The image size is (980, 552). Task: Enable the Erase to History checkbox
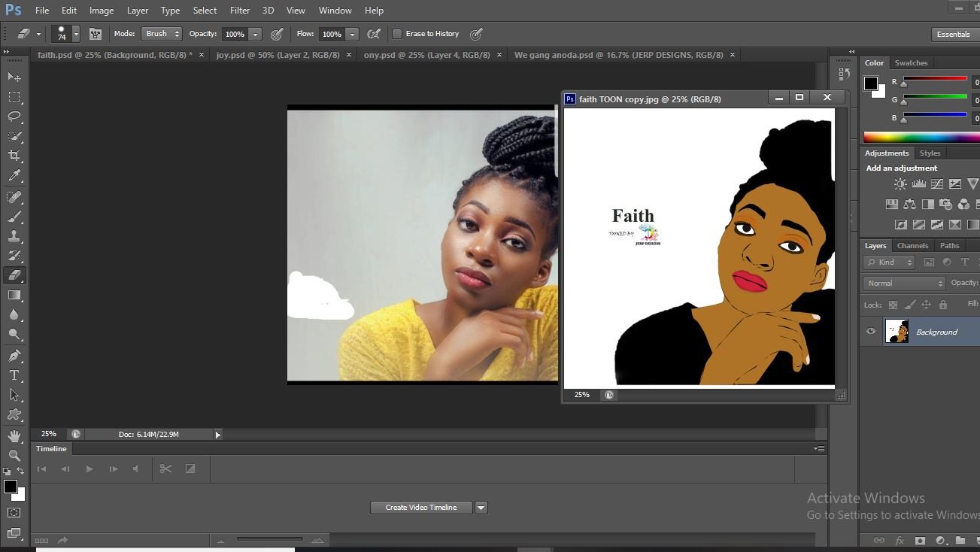(x=397, y=34)
